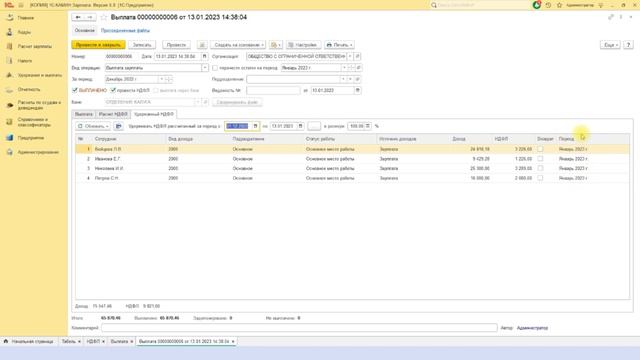The height and width of the screenshot is (360, 640).
Task: Toggle Эксклю checkbox for Николаева row
Action: click(x=540, y=168)
